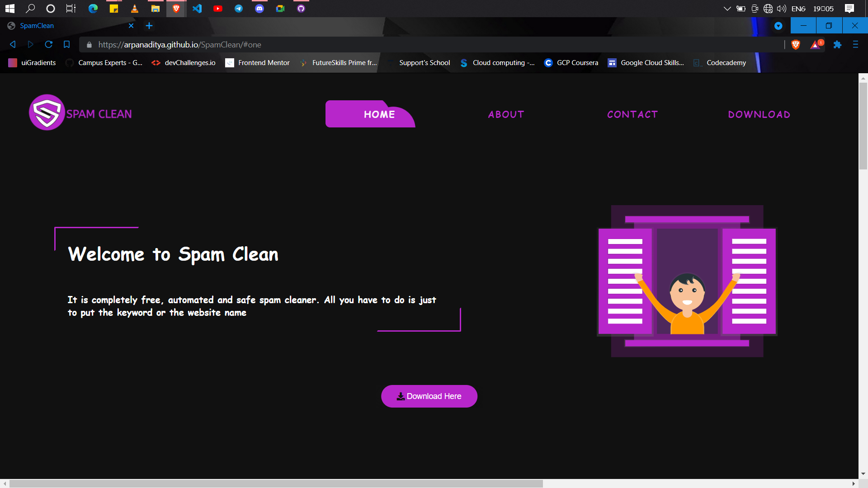Open a new browser tab

pyautogui.click(x=149, y=26)
